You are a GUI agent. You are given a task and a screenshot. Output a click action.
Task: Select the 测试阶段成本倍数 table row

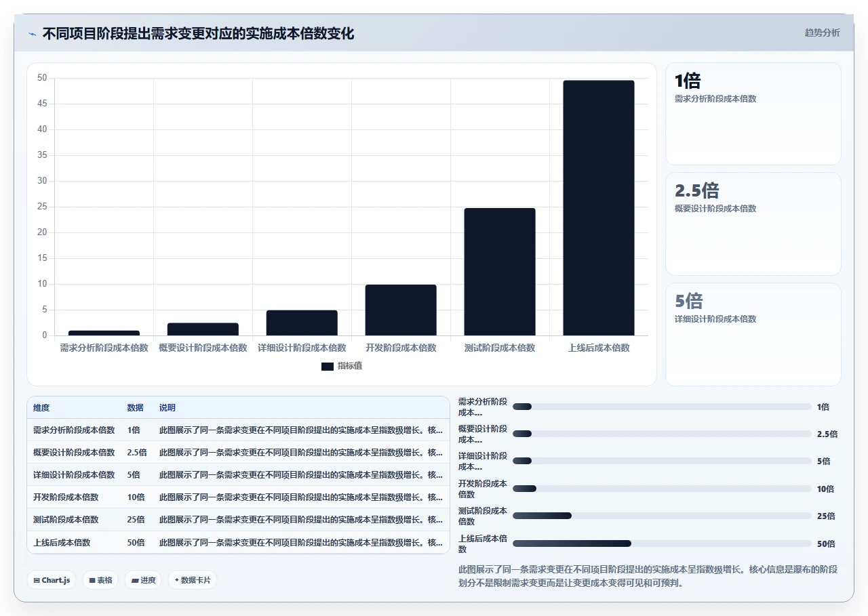click(238, 520)
